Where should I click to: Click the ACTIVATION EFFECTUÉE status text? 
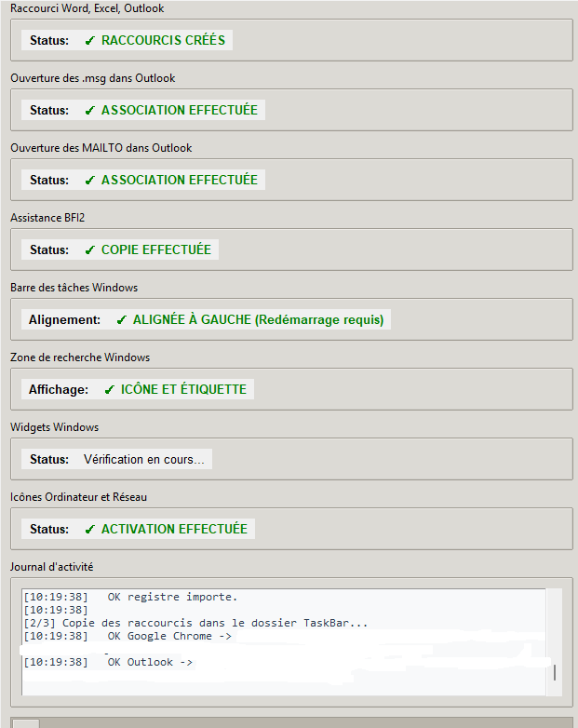175,529
